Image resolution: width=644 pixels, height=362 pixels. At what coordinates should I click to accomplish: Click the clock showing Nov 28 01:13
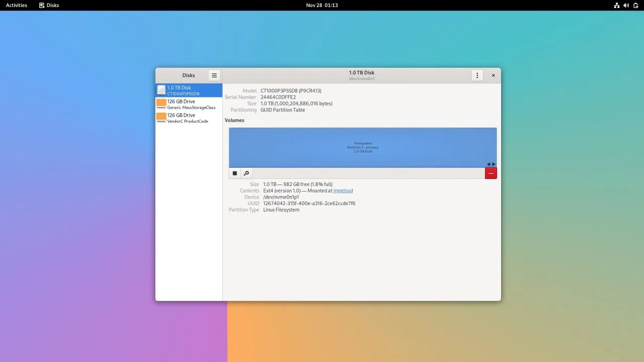321,5
